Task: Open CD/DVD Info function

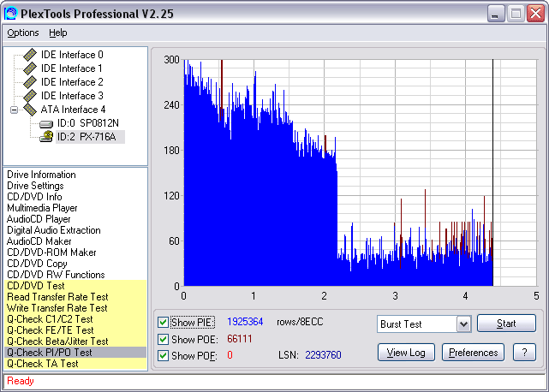Action: (34, 197)
